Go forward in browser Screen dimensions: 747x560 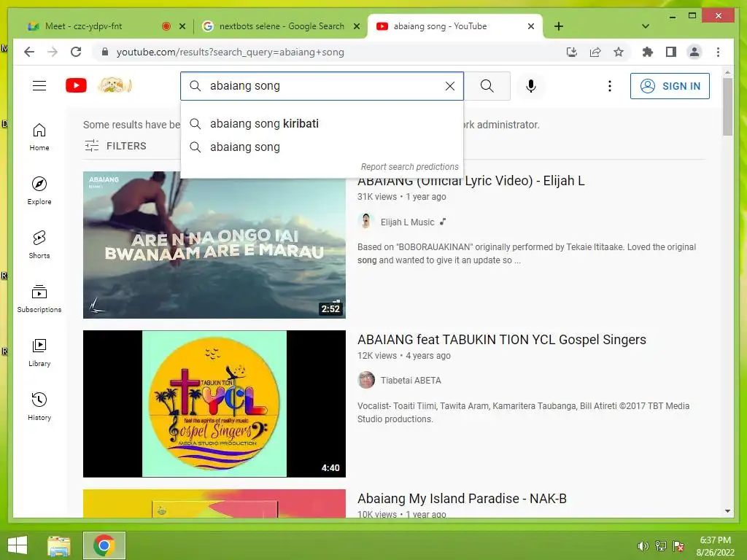click(x=53, y=52)
